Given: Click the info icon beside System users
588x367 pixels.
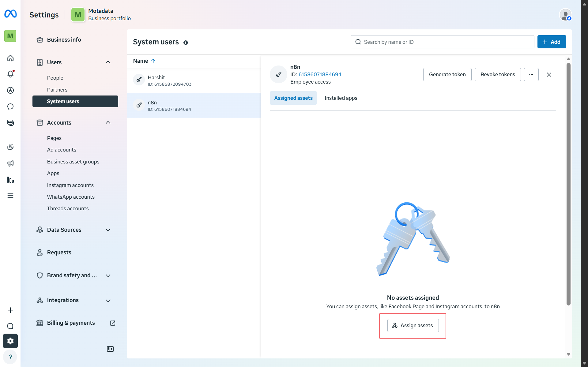Looking at the screenshot, I should point(186,43).
